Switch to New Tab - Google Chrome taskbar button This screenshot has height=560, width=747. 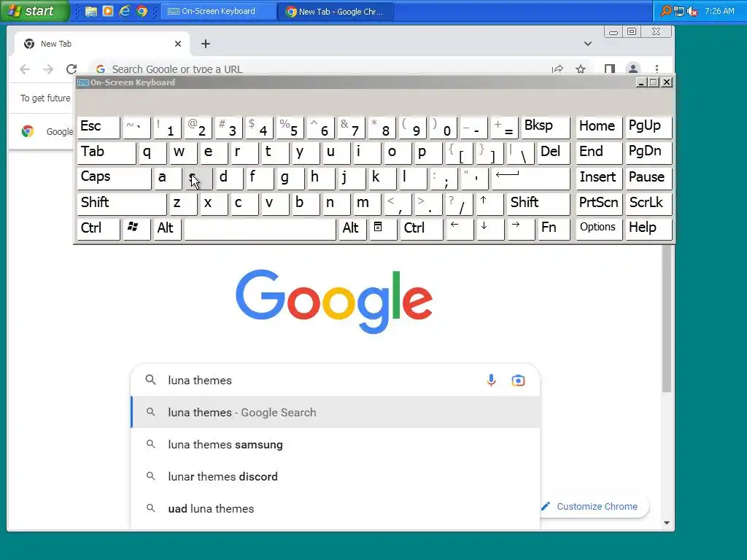(x=336, y=11)
